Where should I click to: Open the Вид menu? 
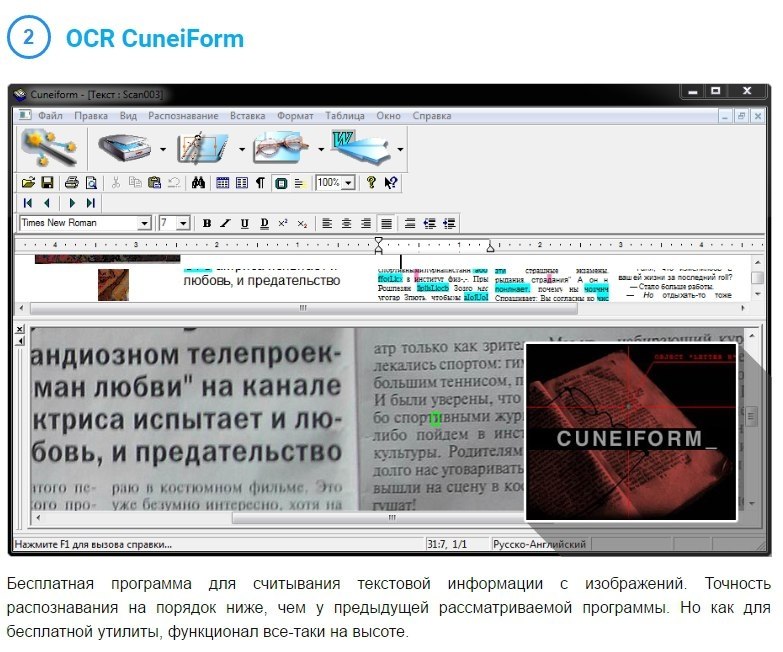click(128, 115)
